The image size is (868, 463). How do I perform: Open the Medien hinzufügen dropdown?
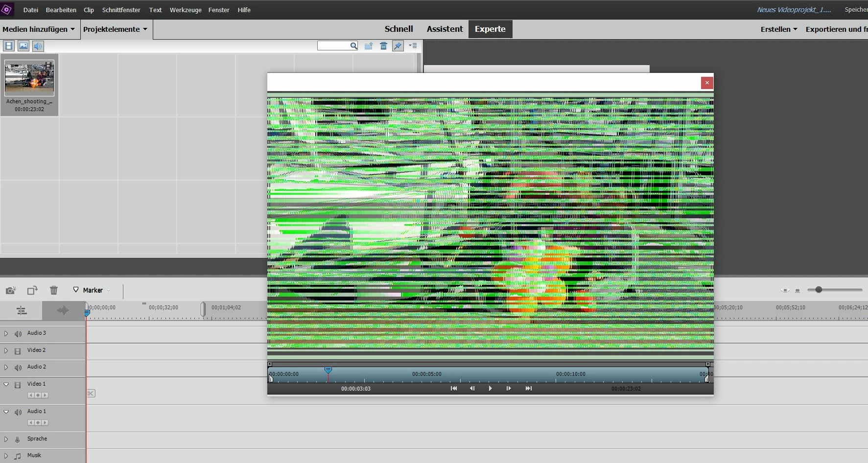coord(39,29)
